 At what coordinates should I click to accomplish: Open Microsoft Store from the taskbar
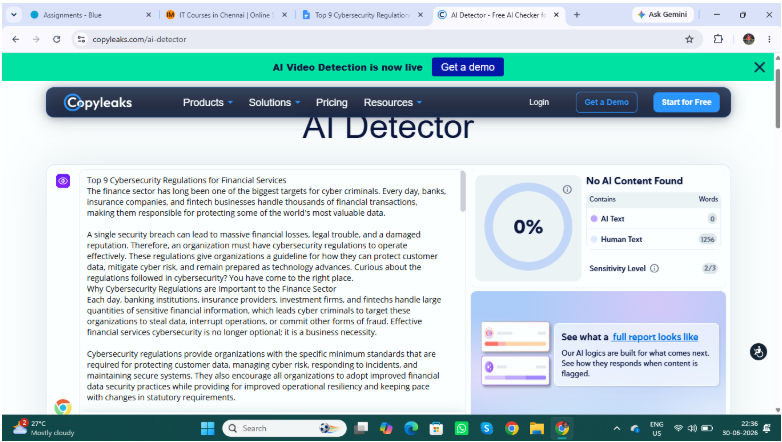(436, 428)
